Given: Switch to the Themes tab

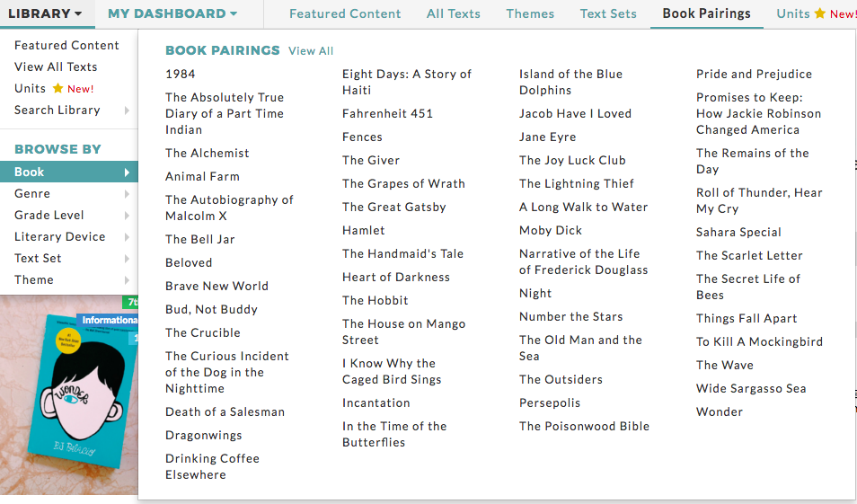Looking at the screenshot, I should [530, 13].
